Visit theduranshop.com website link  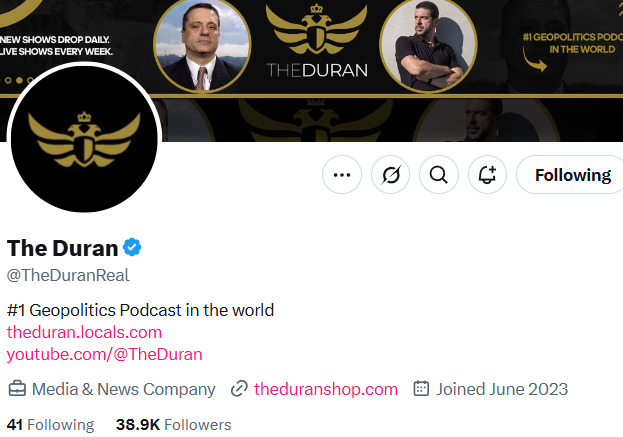pyautogui.click(x=326, y=389)
